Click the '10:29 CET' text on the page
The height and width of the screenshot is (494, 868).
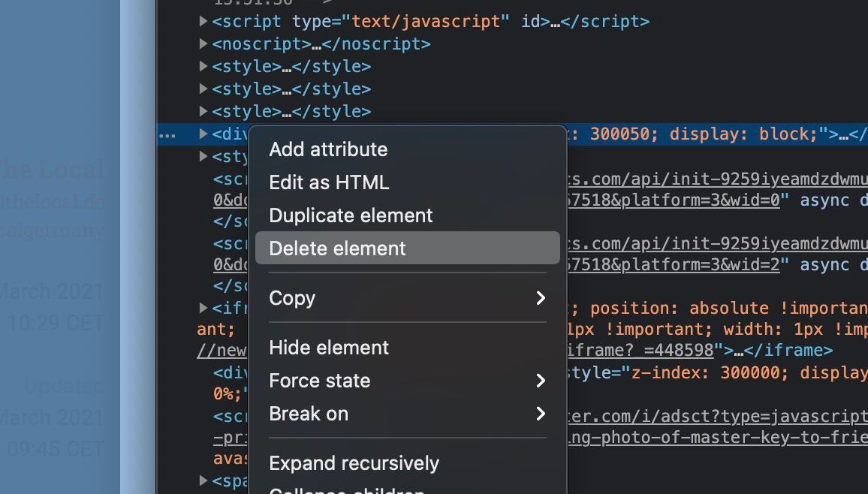tap(56, 323)
